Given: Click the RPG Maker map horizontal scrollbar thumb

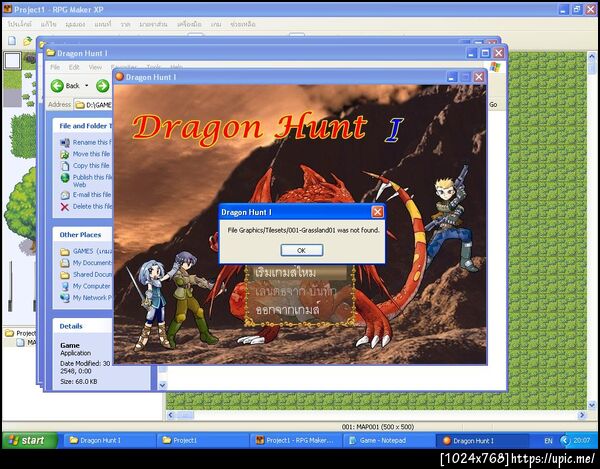Looking at the screenshot, I should click(185, 415).
